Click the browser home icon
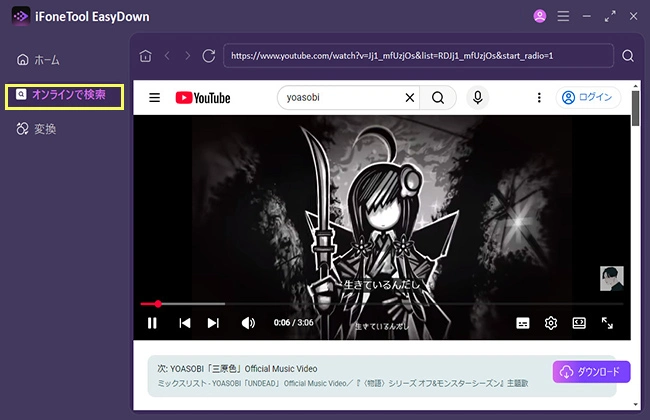This screenshot has width=650, height=420. tap(146, 56)
